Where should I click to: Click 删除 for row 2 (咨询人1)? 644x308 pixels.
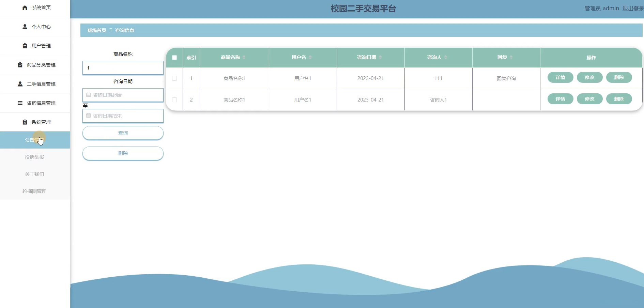pyautogui.click(x=619, y=99)
